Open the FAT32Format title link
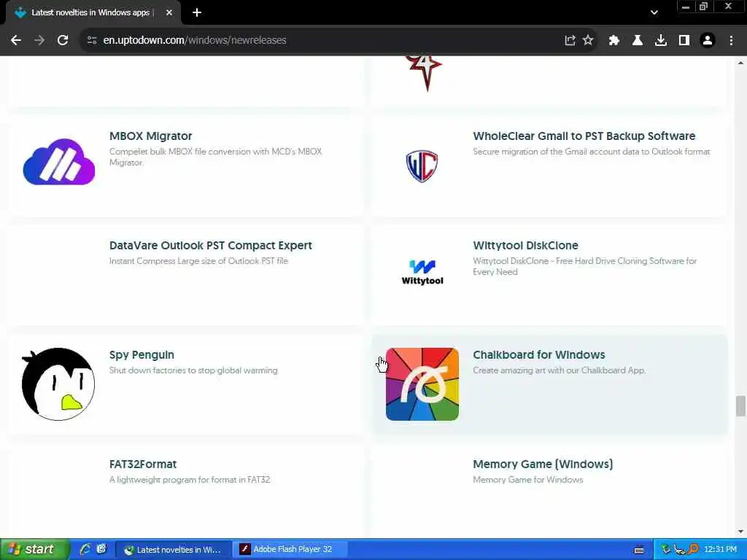The width and height of the screenshot is (747, 560). coord(143,464)
